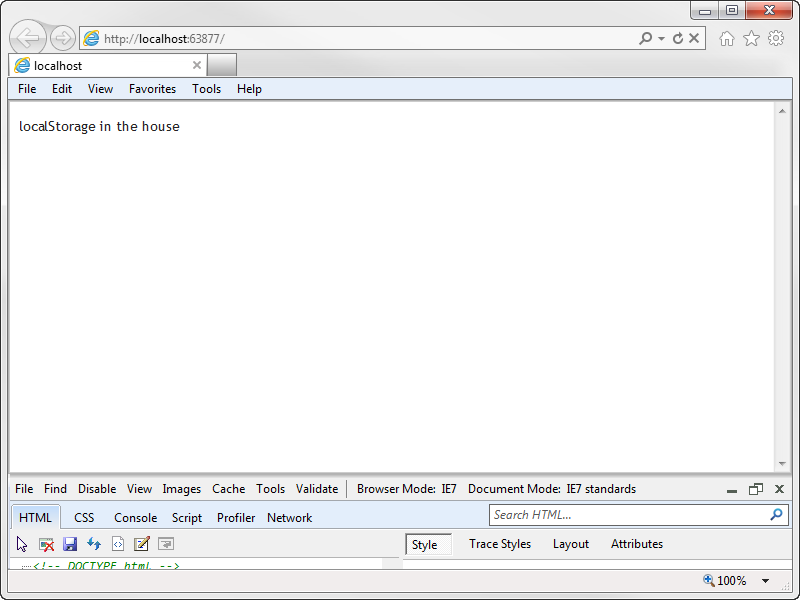Add the page to Favorites with the star icon
The height and width of the screenshot is (600, 800).
(x=752, y=37)
